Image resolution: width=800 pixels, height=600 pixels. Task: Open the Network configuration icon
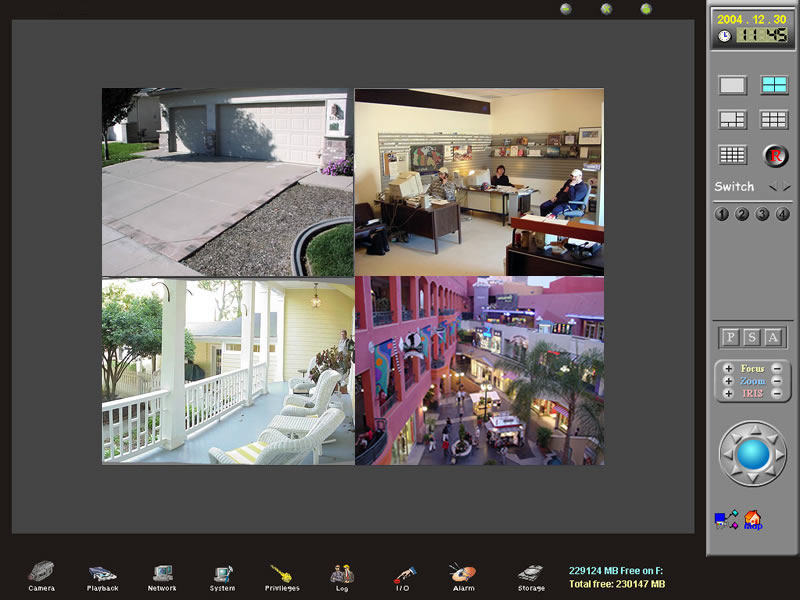pyautogui.click(x=162, y=574)
